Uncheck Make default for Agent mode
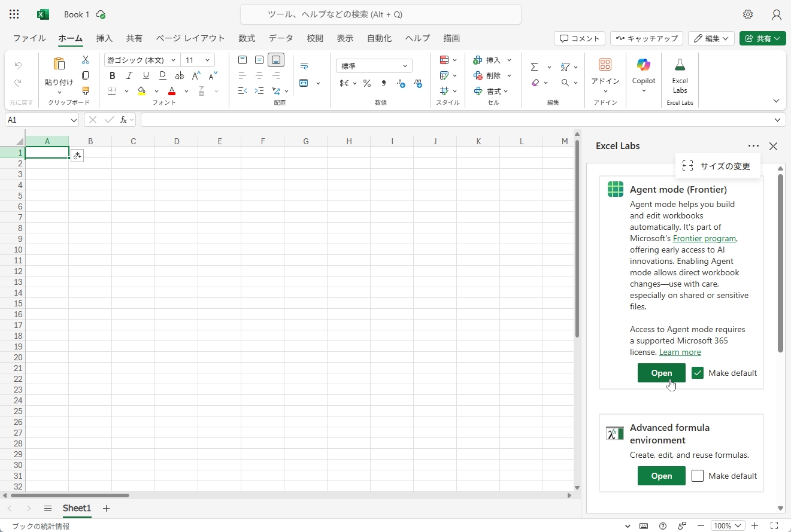 coord(697,373)
